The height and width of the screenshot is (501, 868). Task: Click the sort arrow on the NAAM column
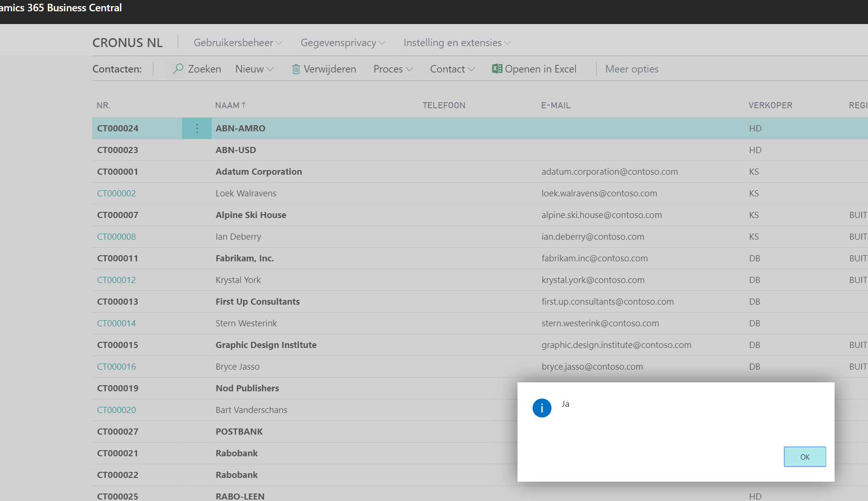[x=244, y=105]
